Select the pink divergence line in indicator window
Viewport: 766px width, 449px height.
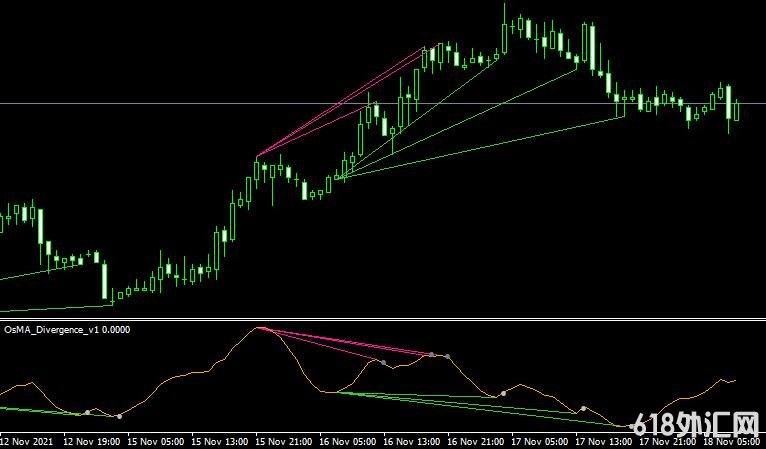click(350, 342)
